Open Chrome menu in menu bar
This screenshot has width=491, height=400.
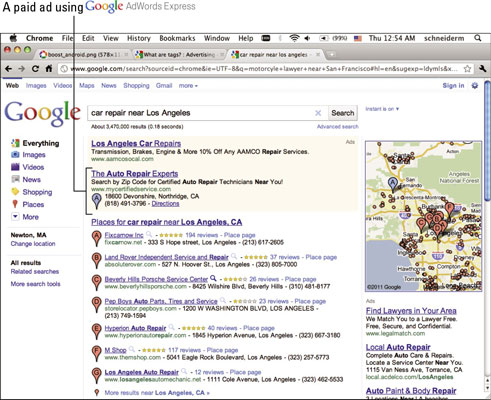click(x=39, y=38)
